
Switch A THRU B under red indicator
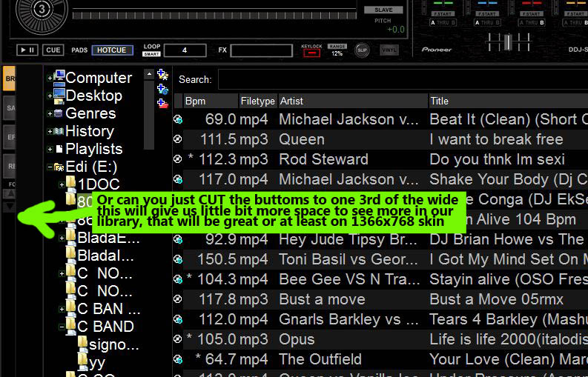coord(532,22)
